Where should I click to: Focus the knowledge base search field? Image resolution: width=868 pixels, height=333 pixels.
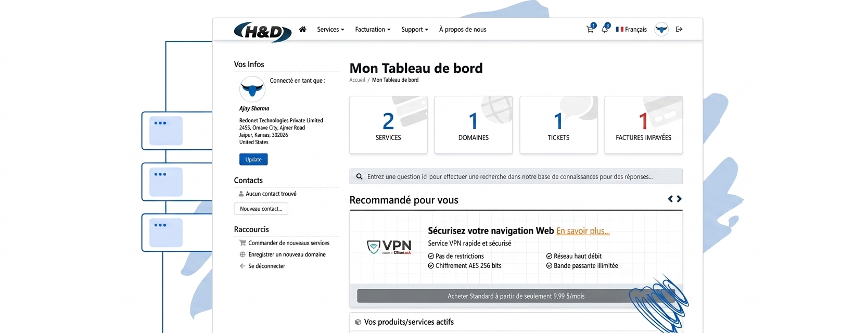point(516,176)
